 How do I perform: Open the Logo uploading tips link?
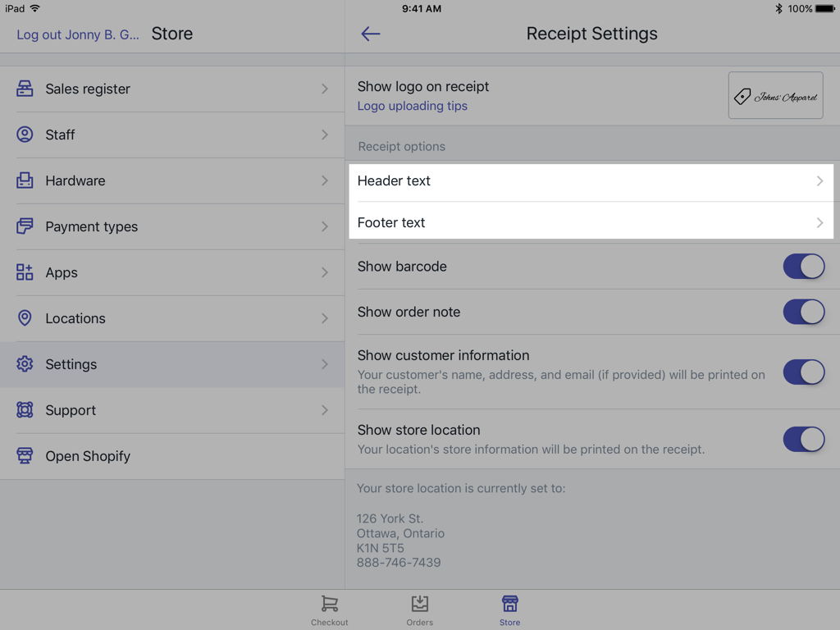[413, 106]
